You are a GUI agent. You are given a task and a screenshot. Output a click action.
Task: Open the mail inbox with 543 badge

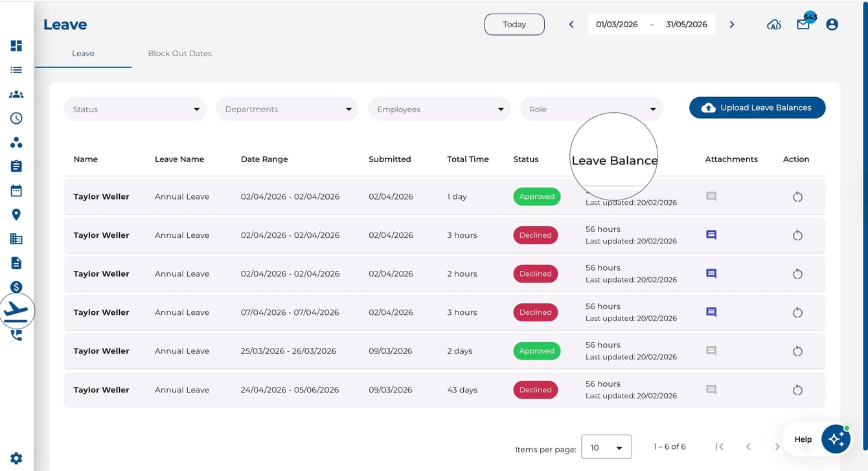(803, 25)
